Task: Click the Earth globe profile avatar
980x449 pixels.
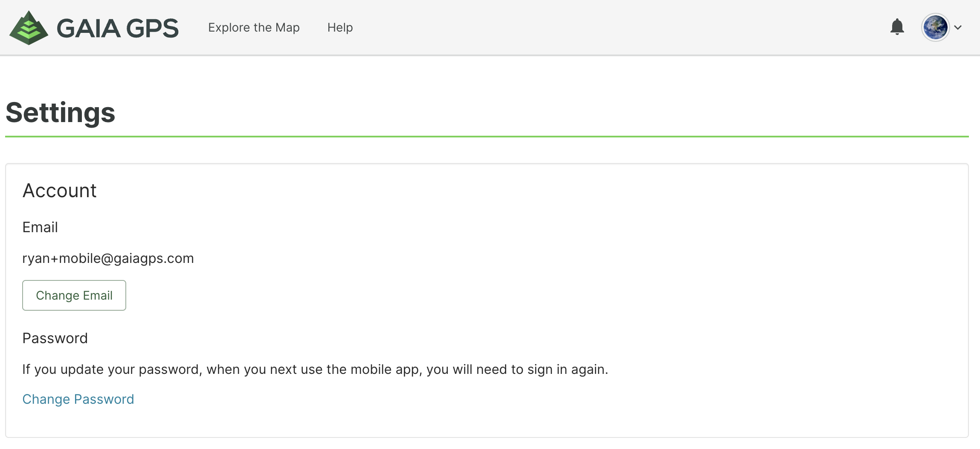Action: click(x=935, y=27)
